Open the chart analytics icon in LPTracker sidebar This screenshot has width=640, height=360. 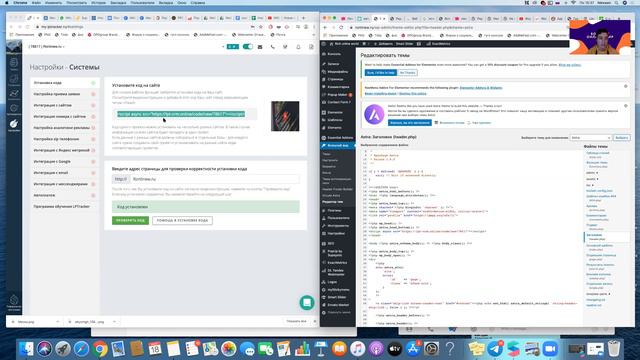(14, 95)
